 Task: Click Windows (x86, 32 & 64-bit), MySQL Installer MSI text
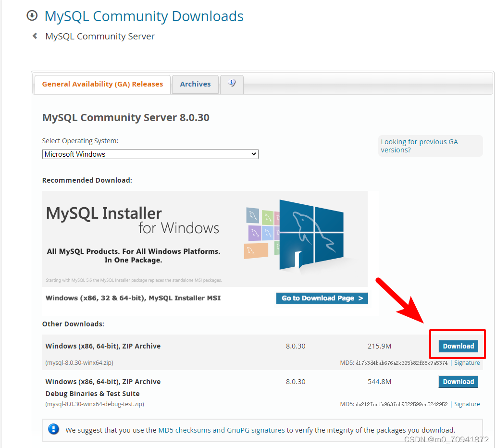click(133, 298)
